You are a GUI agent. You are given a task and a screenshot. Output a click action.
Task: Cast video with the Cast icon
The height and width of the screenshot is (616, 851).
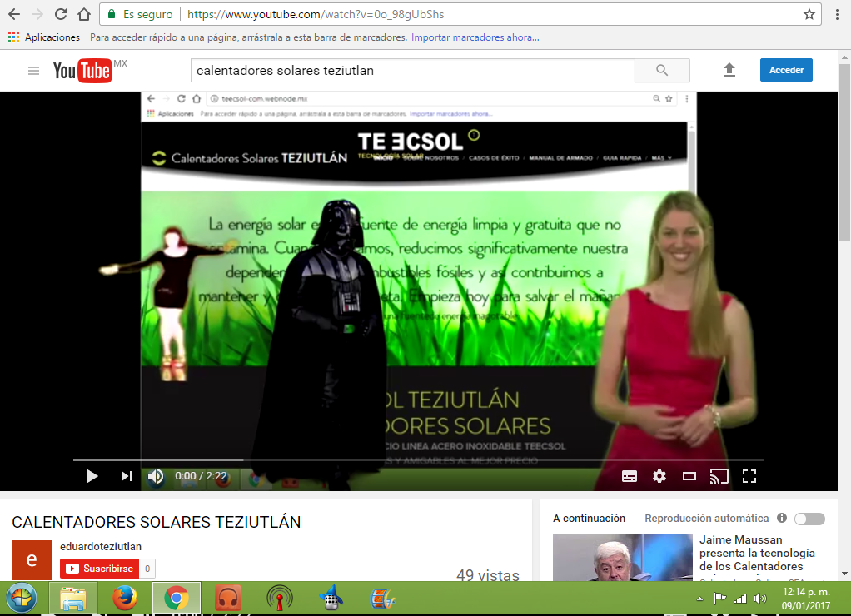(719, 476)
